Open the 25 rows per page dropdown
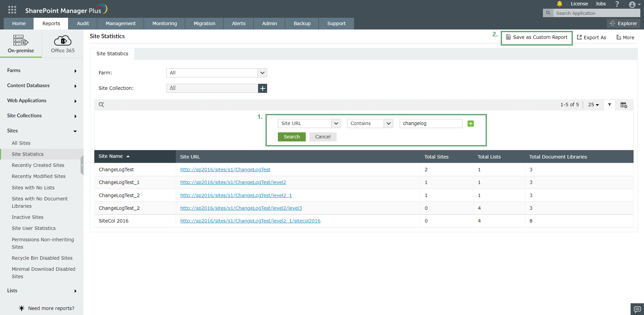Screen dimensions: 644x315 [x=593, y=105]
